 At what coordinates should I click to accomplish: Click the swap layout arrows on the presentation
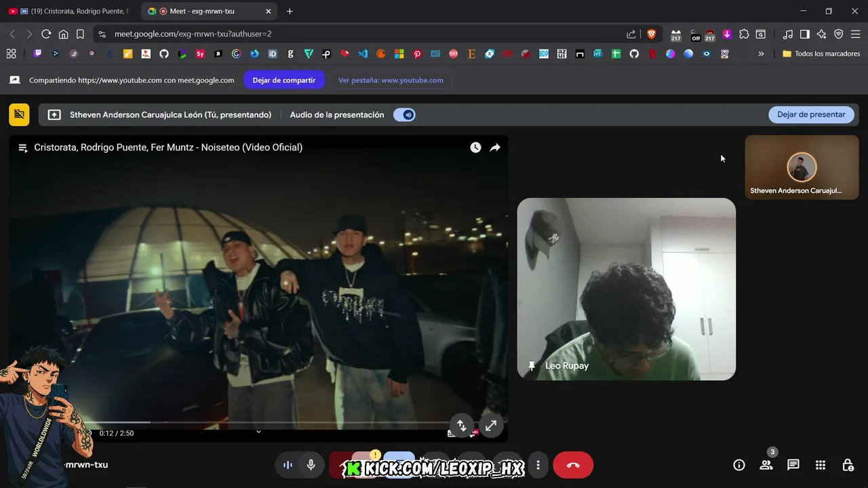(x=461, y=426)
